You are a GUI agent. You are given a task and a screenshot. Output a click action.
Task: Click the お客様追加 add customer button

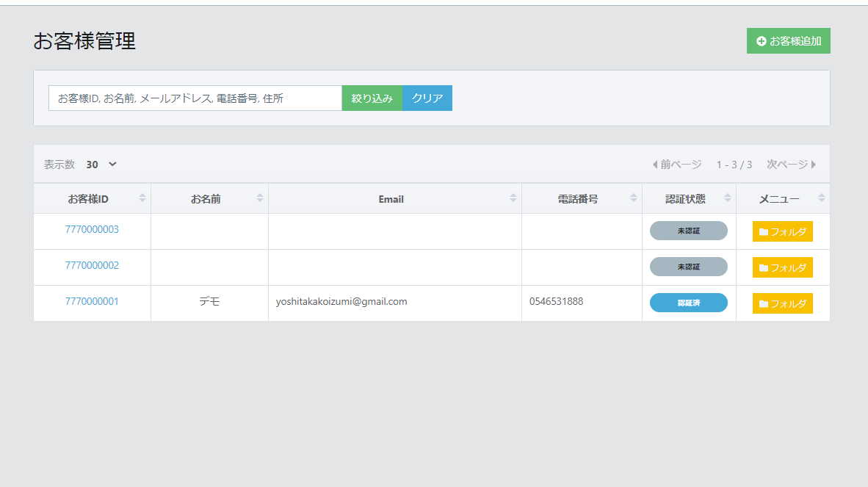[x=788, y=41]
